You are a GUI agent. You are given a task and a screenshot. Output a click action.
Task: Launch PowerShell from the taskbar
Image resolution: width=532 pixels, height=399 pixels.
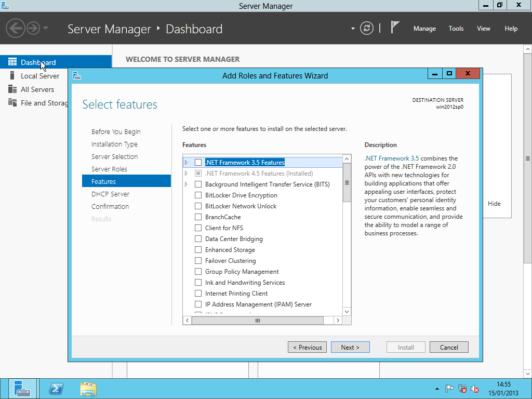tap(56, 389)
